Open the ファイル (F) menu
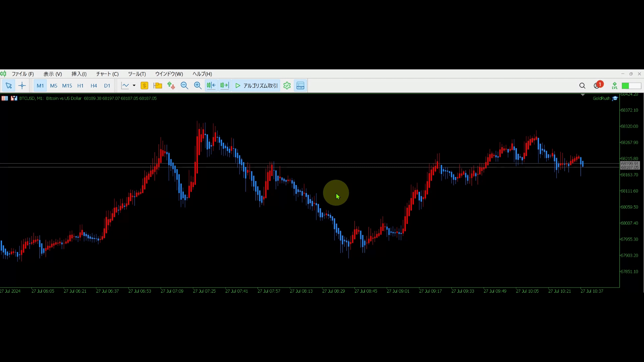 pyautogui.click(x=22, y=74)
